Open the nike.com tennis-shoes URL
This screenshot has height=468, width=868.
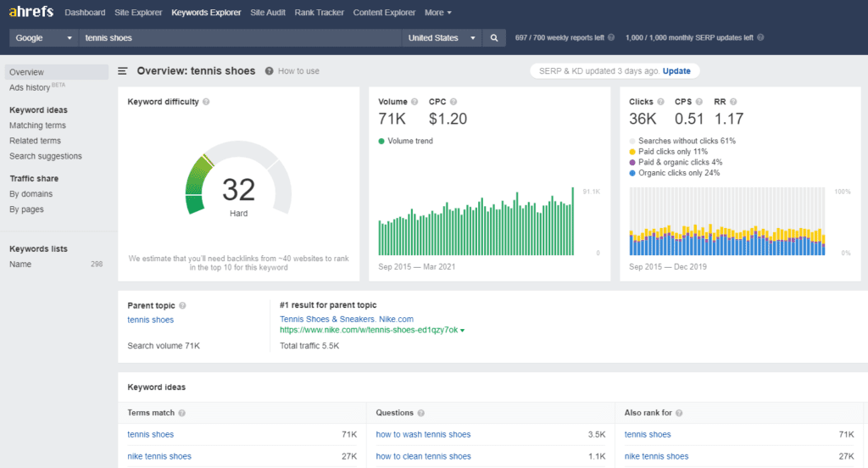pos(369,330)
